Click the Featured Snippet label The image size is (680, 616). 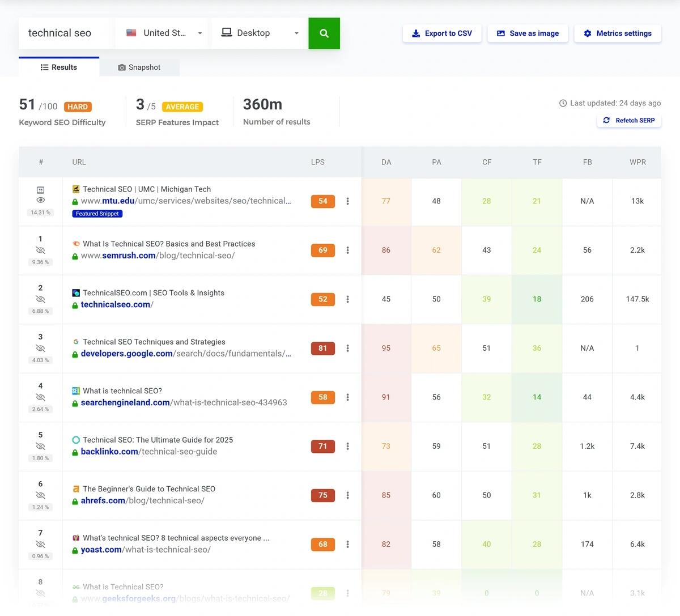(97, 214)
